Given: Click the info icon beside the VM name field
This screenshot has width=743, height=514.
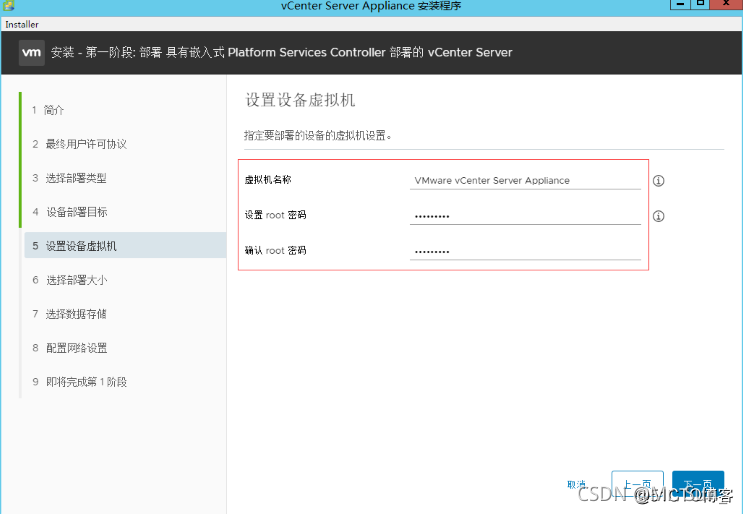Looking at the screenshot, I should point(658,180).
